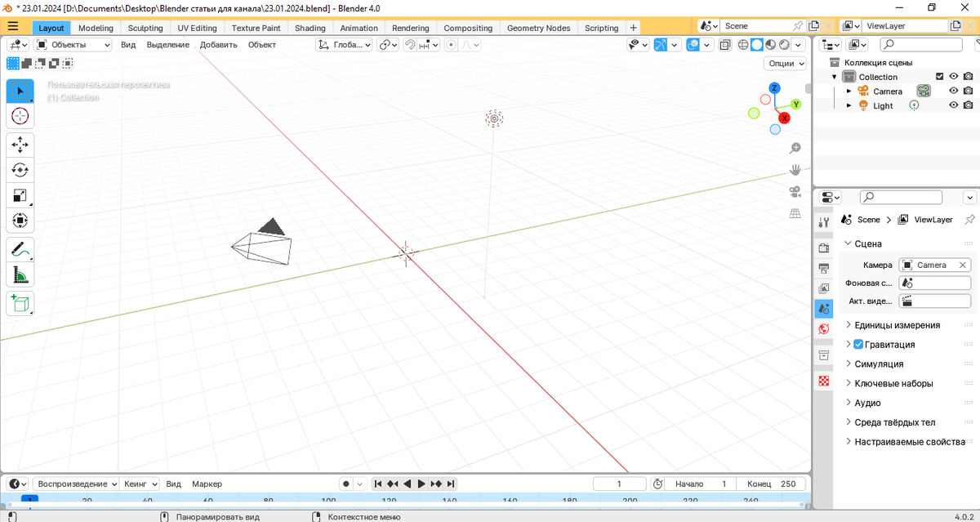Disable Light in renders
The image size is (980, 522).
point(968,105)
